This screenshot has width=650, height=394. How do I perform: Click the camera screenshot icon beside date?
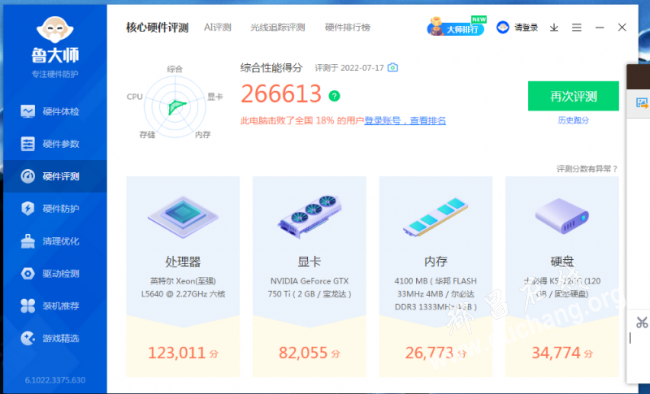click(393, 67)
